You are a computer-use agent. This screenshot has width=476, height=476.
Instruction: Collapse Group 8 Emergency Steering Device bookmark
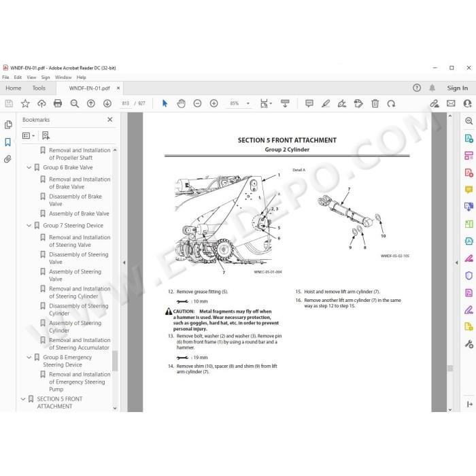[x=29, y=357]
